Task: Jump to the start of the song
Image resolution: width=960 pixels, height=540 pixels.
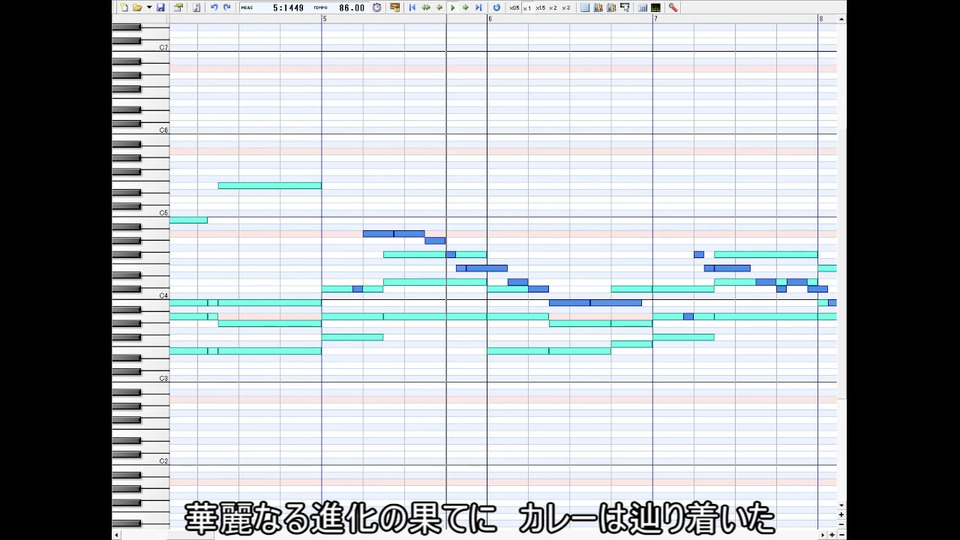Action: coord(413,7)
